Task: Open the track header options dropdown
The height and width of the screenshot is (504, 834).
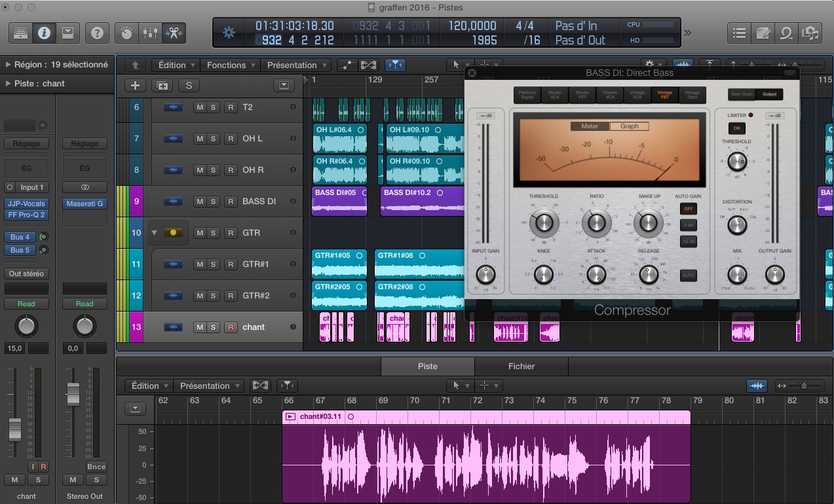Action: (284, 85)
